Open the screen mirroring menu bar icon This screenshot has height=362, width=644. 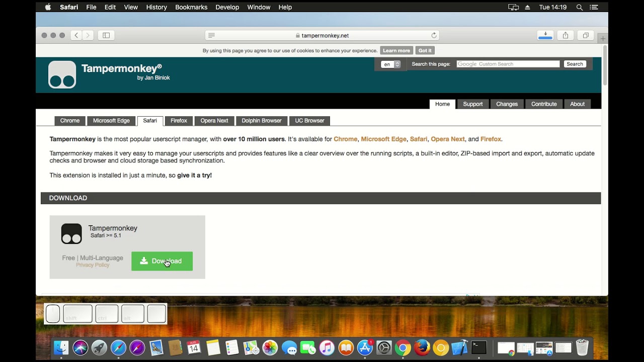[513, 7]
